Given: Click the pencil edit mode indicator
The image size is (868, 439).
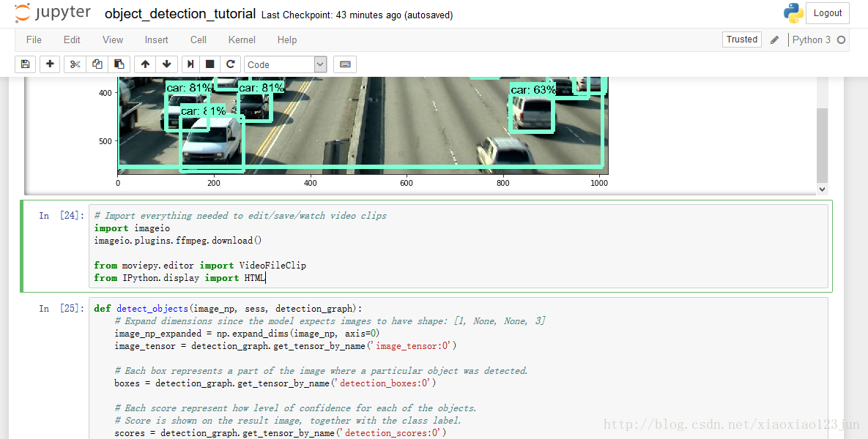Looking at the screenshot, I should (774, 40).
